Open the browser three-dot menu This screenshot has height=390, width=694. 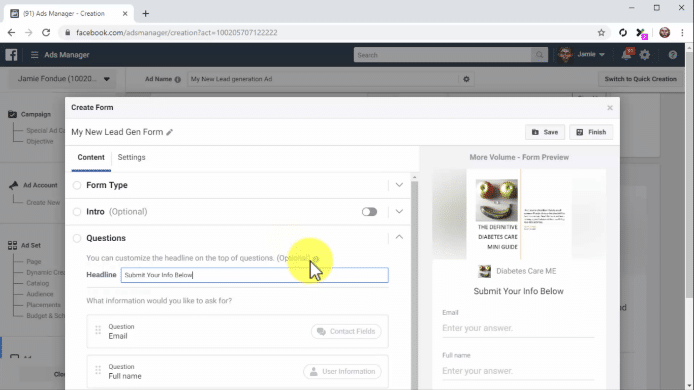[x=682, y=32]
